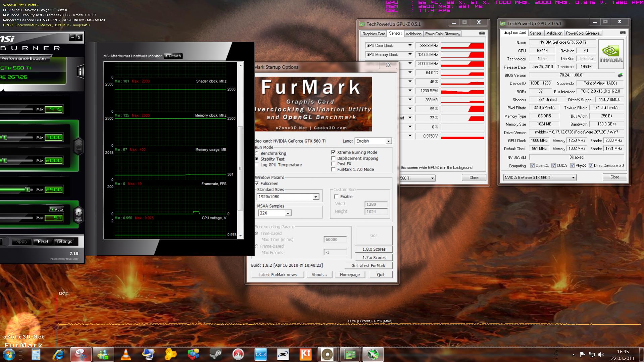Screen dimensions: 644x362
Task: Check Enable under Custom Size
Action: coord(336,197)
